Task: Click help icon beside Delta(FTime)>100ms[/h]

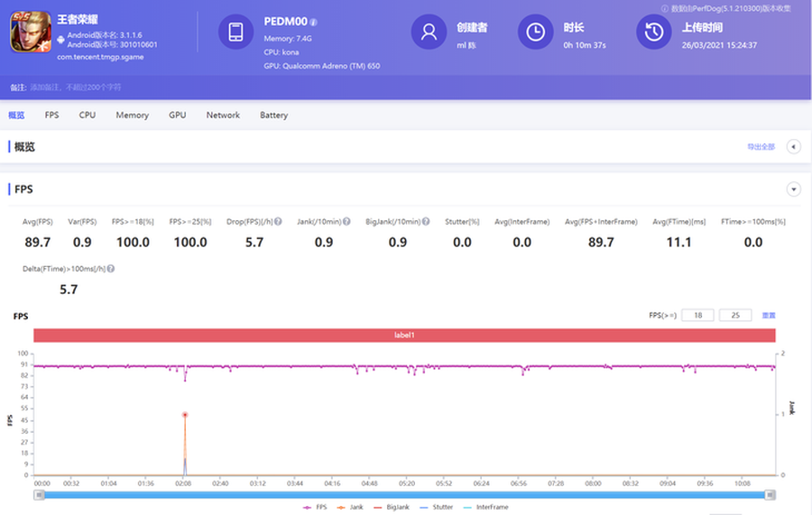Action: click(x=110, y=269)
